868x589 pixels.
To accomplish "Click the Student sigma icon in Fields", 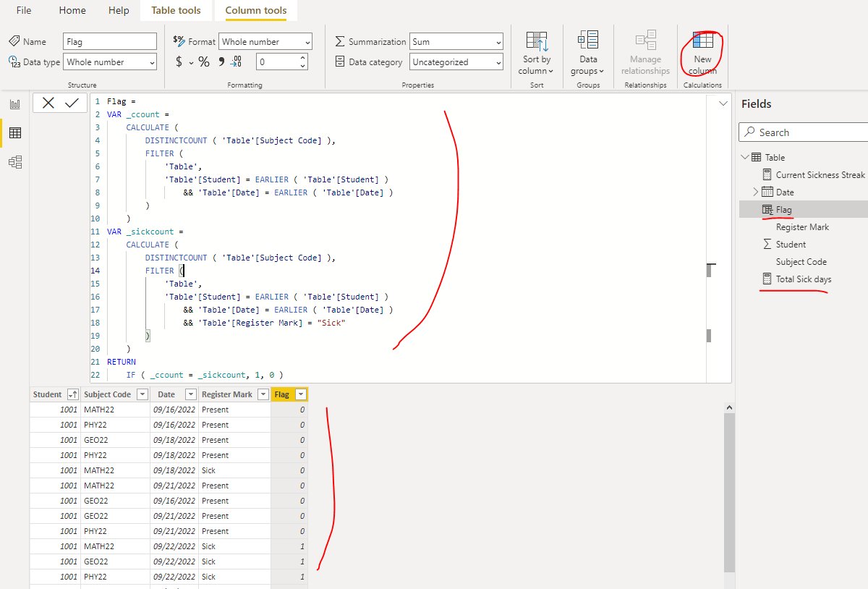I will (x=767, y=244).
